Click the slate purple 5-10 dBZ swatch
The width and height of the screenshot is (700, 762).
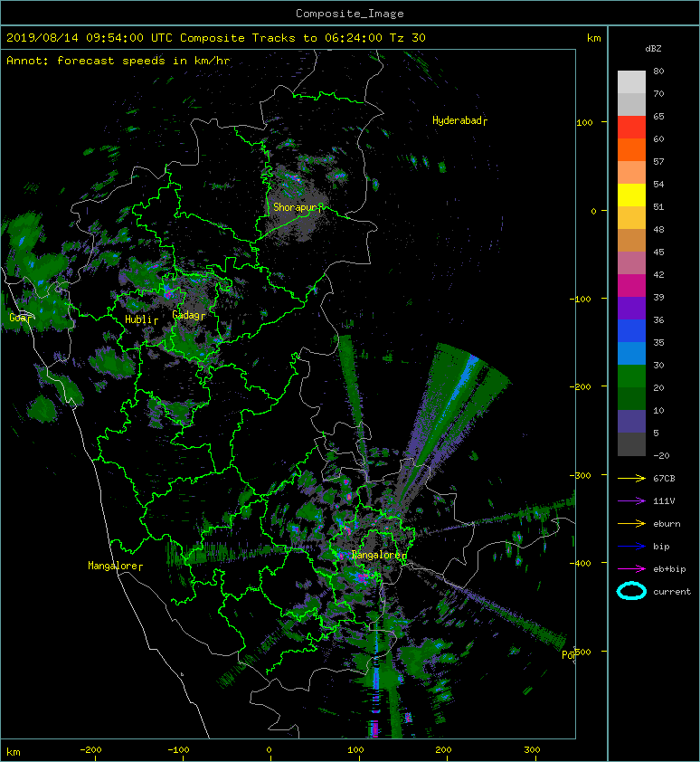(631, 421)
